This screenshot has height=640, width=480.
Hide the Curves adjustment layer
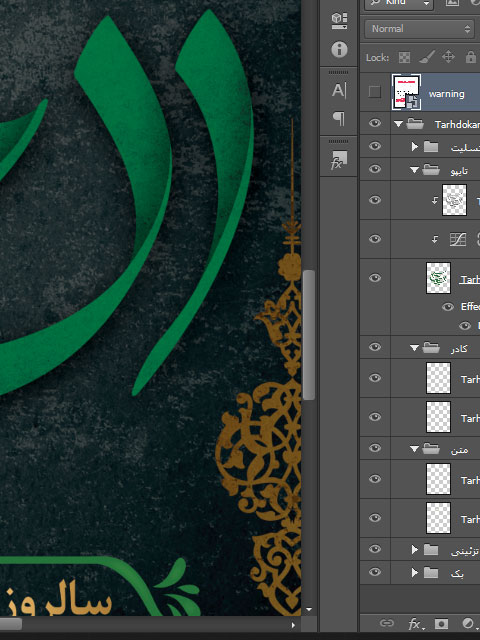coord(375,239)
